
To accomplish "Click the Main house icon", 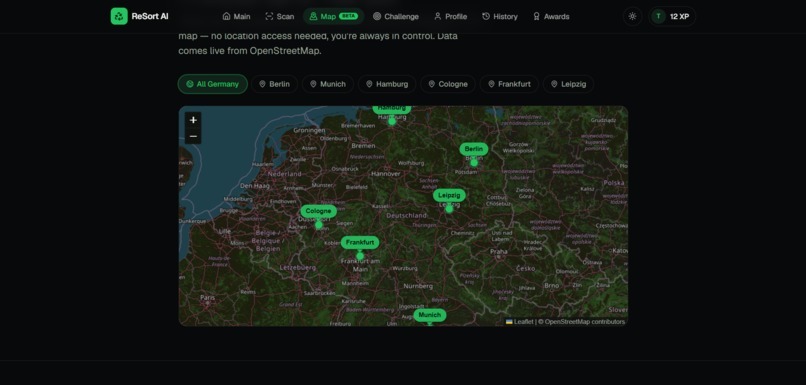I will tap(226, 16).
